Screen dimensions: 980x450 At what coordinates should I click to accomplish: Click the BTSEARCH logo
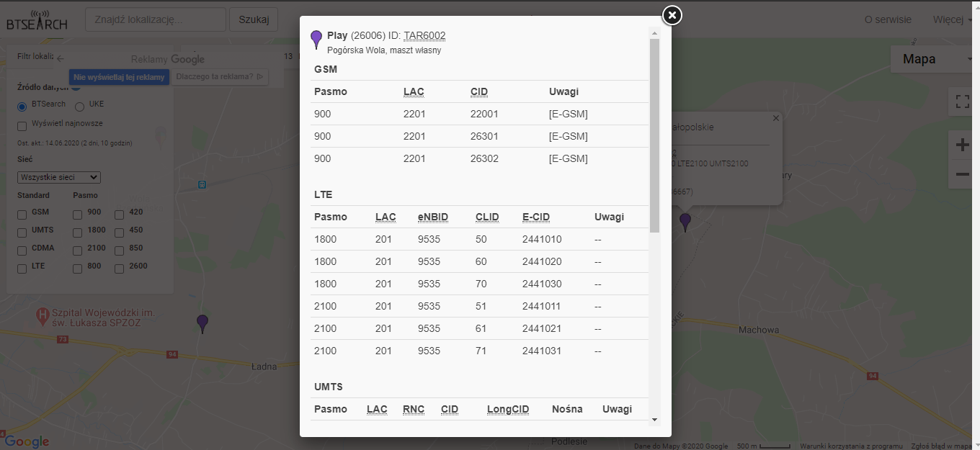click(x=37, y=20)
